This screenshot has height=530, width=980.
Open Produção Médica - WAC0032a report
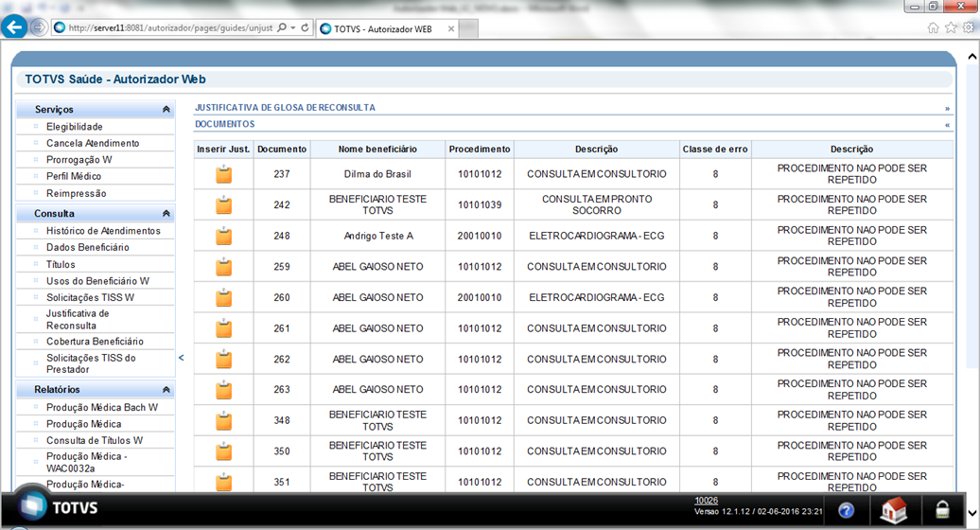tap(86, 463)
